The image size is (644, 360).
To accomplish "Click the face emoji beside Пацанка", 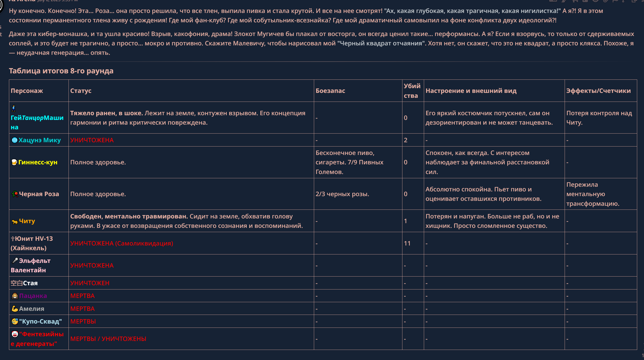I will point(15,296).
